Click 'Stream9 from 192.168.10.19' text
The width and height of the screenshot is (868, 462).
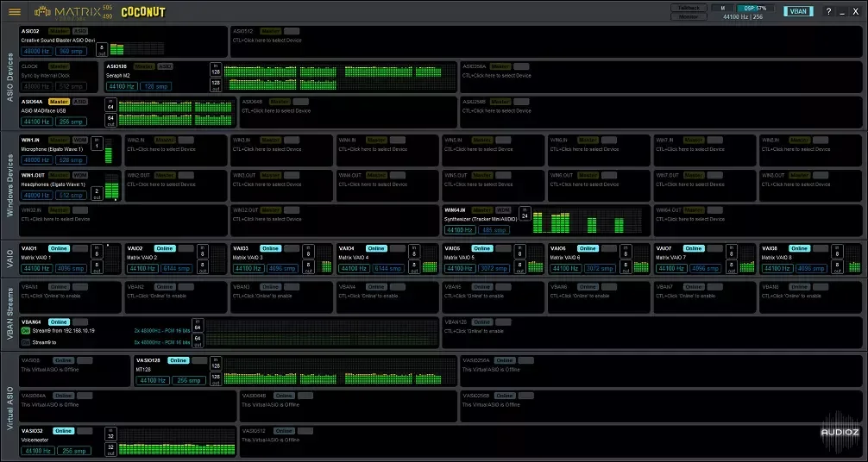[x=64, y=331]
